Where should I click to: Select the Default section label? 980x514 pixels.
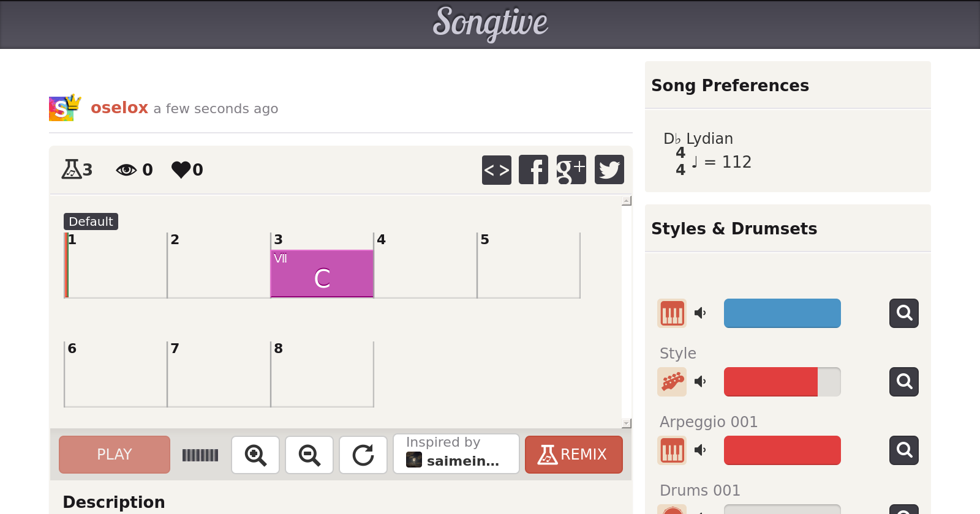click(x=91, y=222)
